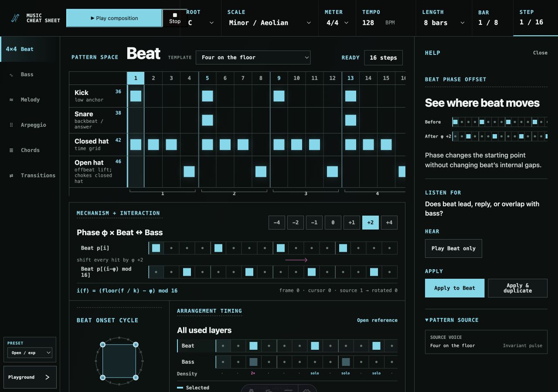
Task: Click the Music Cheat Sheet logo icon
Action: pyautogui.click(x=15, y=18)
